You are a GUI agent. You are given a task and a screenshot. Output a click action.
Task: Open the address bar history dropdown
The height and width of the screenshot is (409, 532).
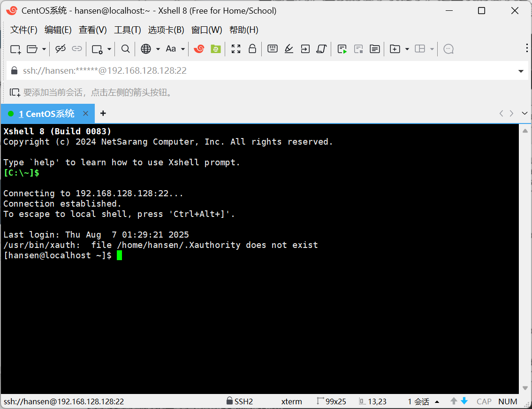coord(521,71)
